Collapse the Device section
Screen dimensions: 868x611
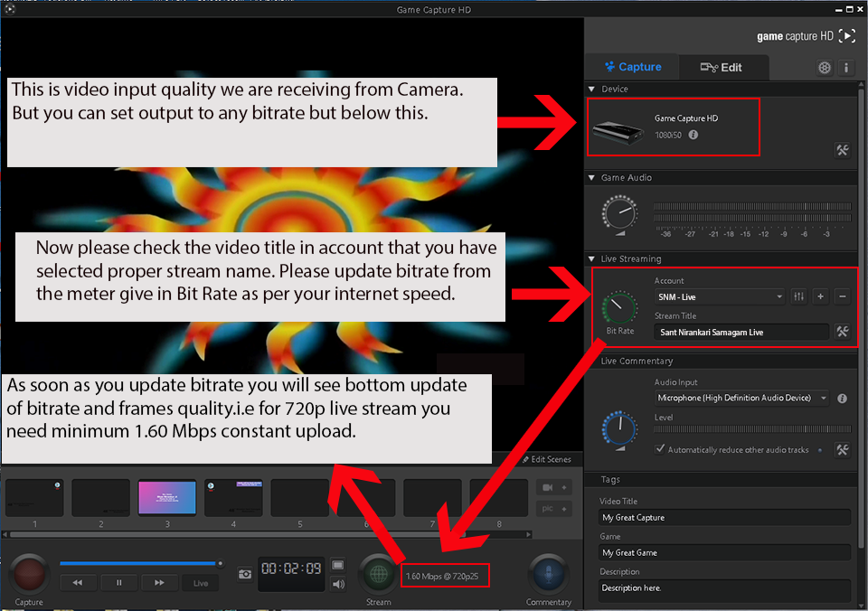(591, 89)
